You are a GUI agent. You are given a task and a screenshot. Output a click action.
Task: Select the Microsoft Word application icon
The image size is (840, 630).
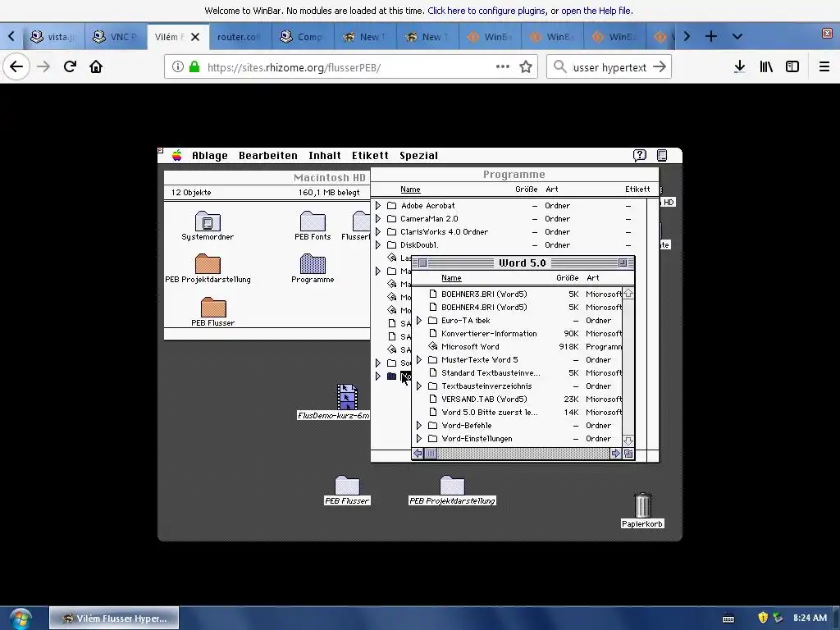coord(433,347)
